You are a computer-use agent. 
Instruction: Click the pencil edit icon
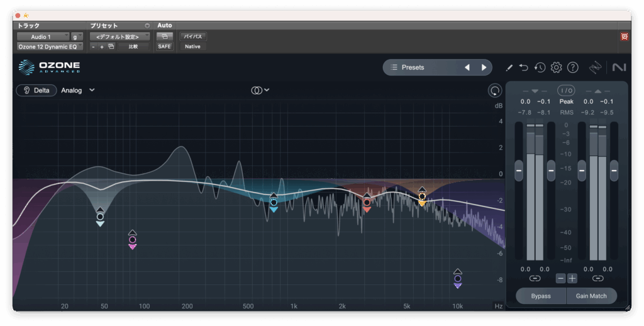(x=509, y=67)
